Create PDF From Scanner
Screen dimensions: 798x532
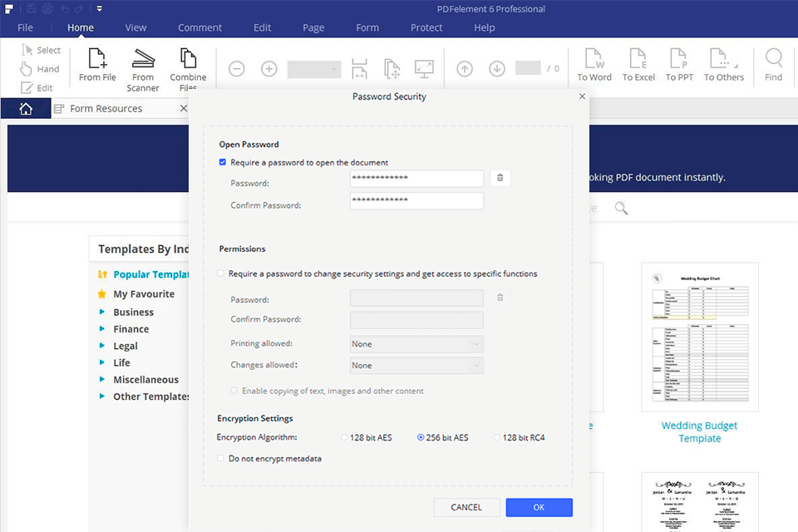pos(143,70)
